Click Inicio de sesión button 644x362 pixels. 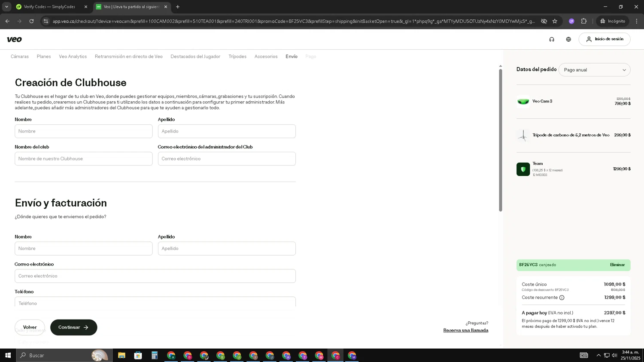coord(605,39)
